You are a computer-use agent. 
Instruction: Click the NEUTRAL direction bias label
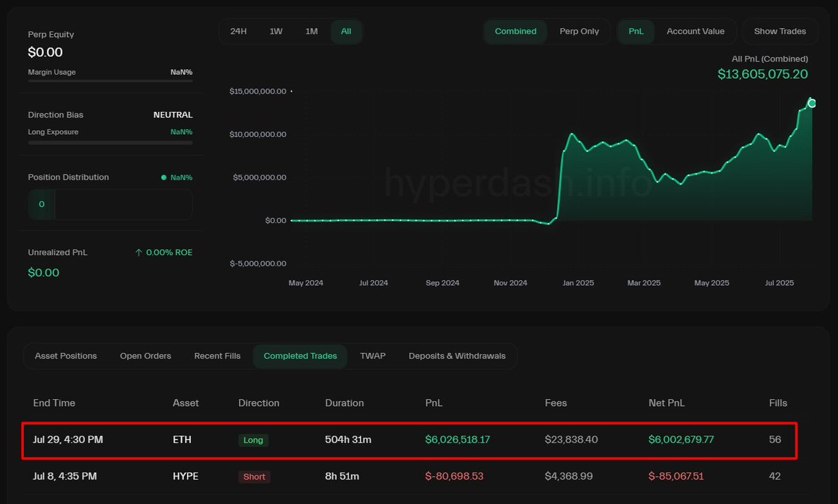(x=173, y=115)
